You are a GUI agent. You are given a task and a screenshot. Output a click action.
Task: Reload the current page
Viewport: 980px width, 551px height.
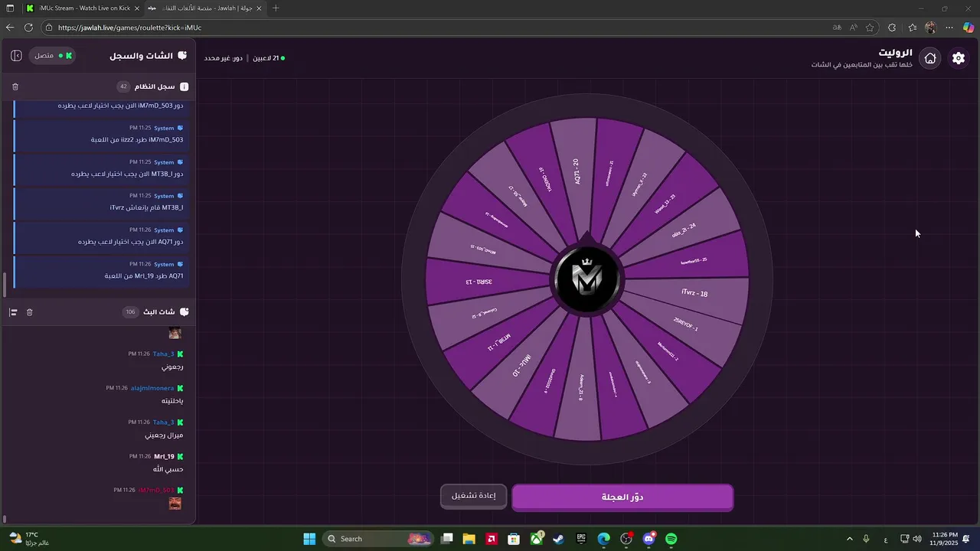[x=28, y=28]
